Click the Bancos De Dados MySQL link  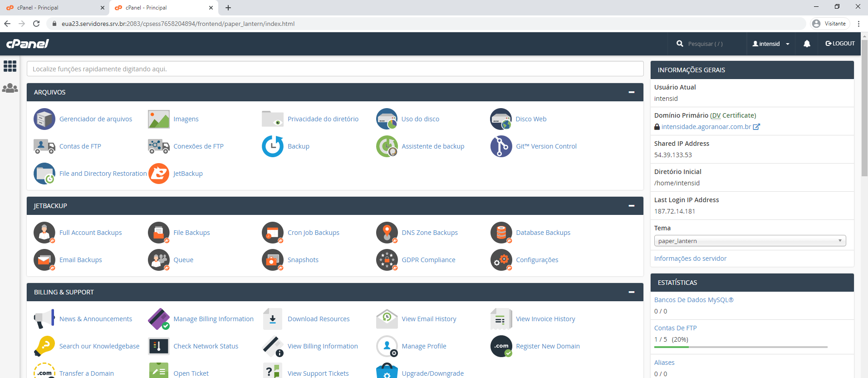click(694, 300)
